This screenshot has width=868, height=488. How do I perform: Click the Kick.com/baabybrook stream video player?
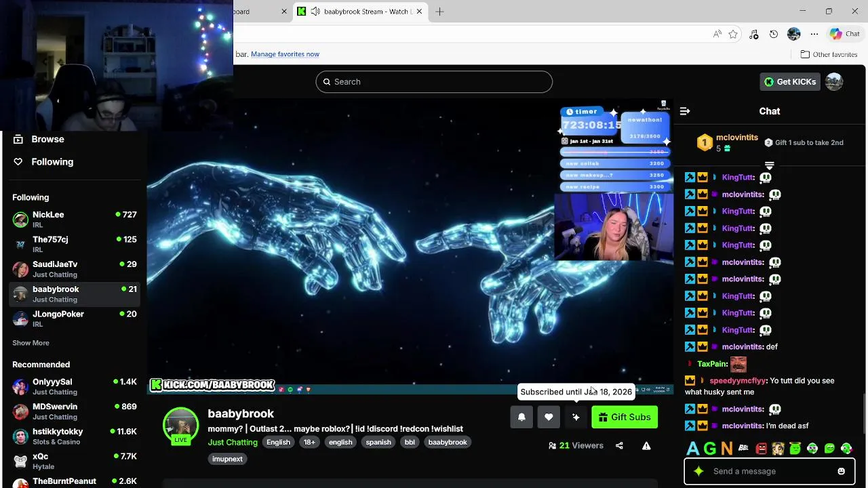(410, 247)
